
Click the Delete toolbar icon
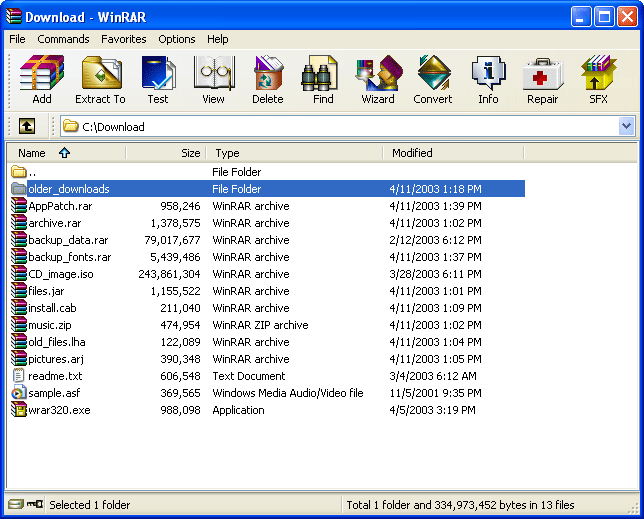click(x=268, y=80)
